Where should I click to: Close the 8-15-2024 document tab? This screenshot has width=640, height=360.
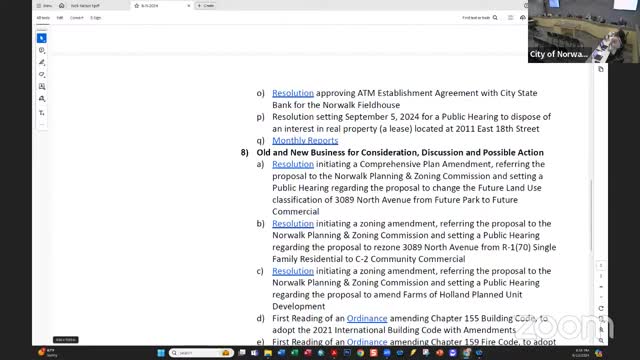click(x=189, y=6)
